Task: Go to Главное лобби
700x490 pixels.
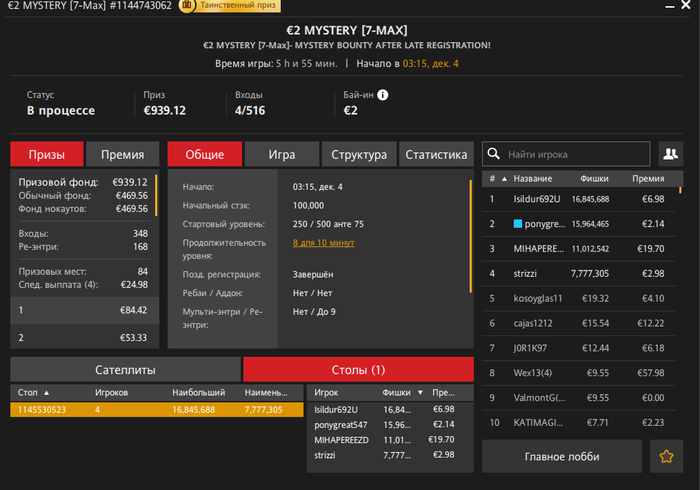Action: pos(562,457)
